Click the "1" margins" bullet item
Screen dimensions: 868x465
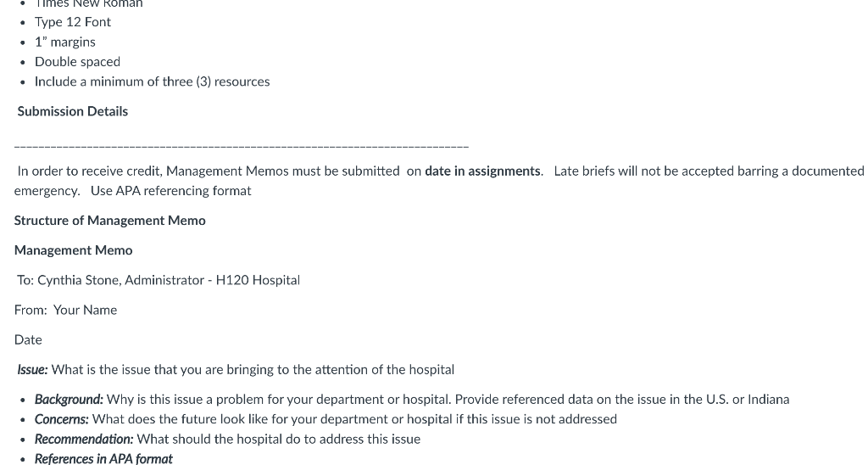pyautogui.click(x=64, y=42)
